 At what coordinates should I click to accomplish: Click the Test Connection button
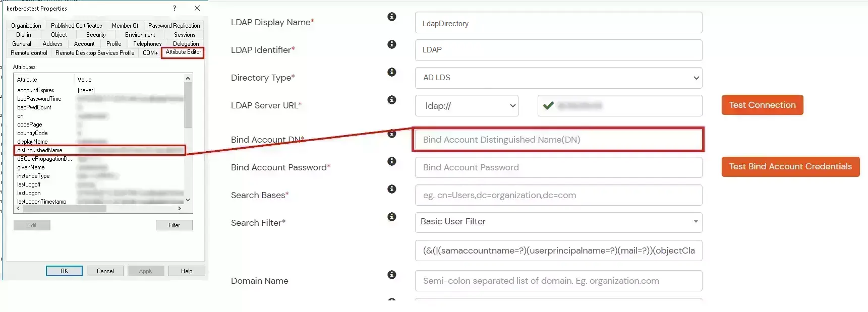click(762, 105)
